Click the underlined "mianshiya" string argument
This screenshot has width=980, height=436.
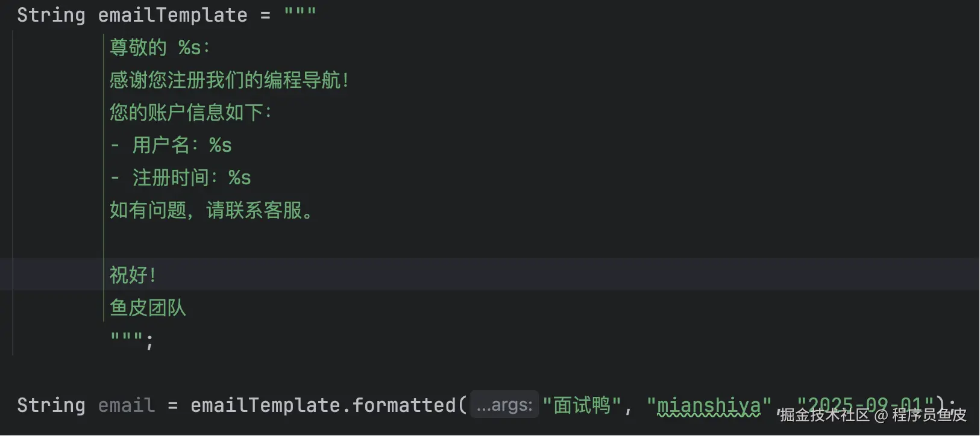click(x=709, y=405)
